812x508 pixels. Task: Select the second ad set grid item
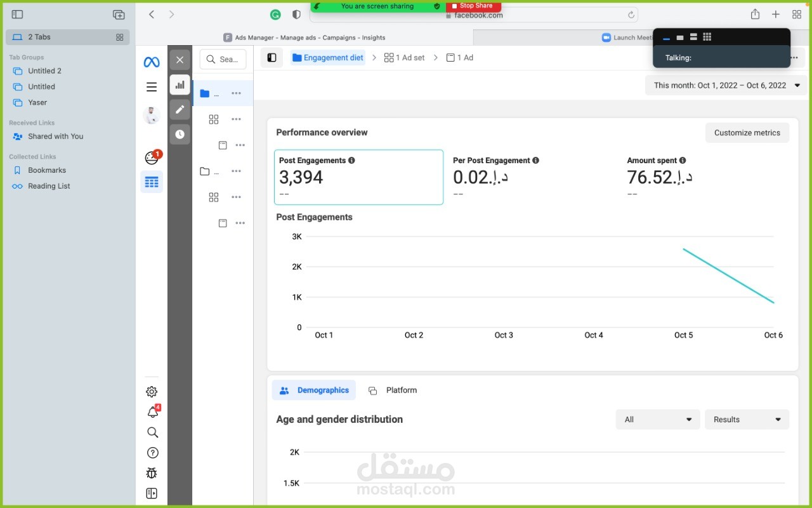click(214, 197)
